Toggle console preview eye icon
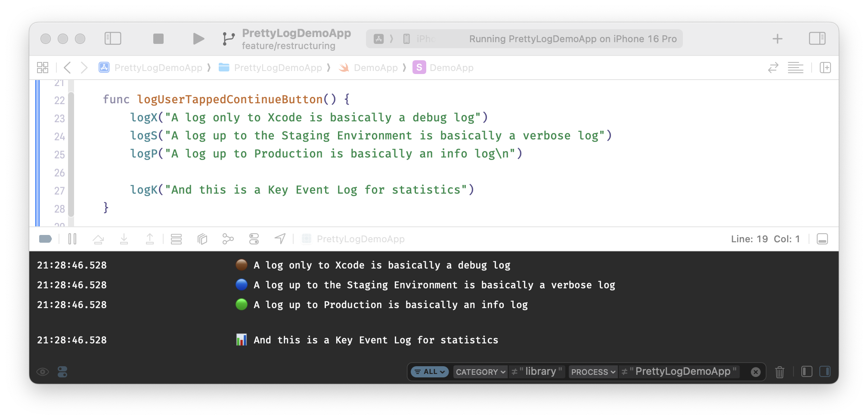 (x=42, y=372)
